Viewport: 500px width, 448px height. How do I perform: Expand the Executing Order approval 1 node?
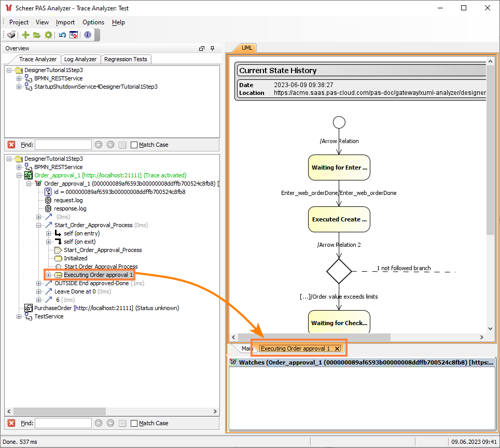48,275
